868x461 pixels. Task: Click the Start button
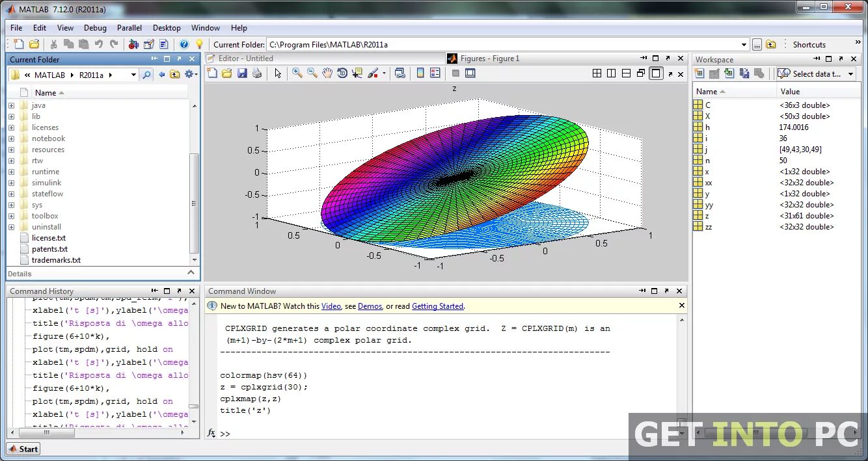pyautogui.click(x=23, y=449)
